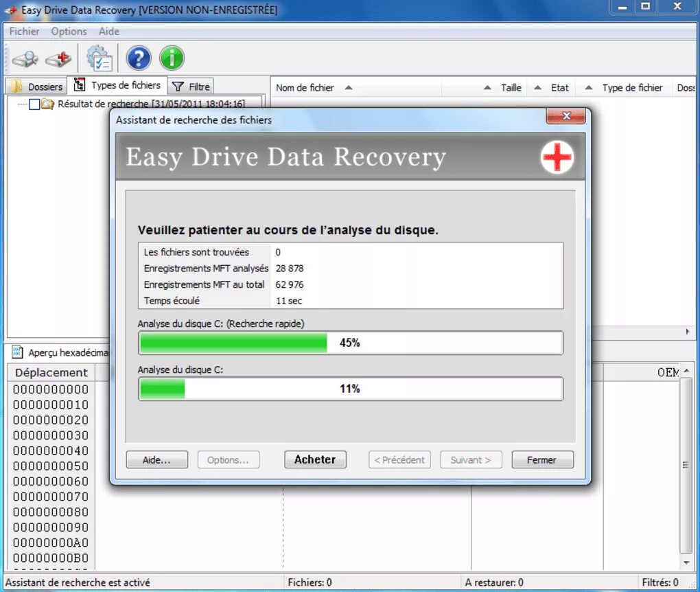The height and width of the screenshot is (592, 700).
Task: Open the Aide menu
Action: [x=109, y=32]
